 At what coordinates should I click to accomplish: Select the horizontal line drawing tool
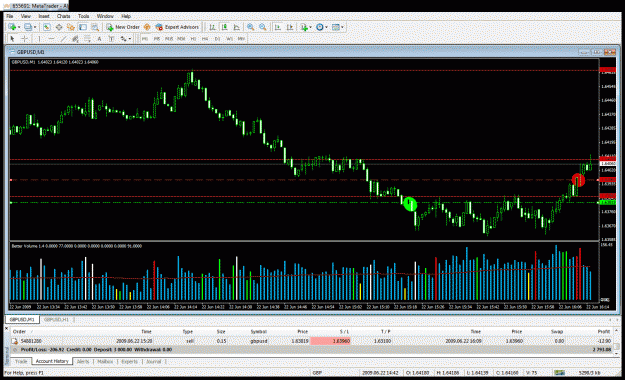tap(51, 39)
